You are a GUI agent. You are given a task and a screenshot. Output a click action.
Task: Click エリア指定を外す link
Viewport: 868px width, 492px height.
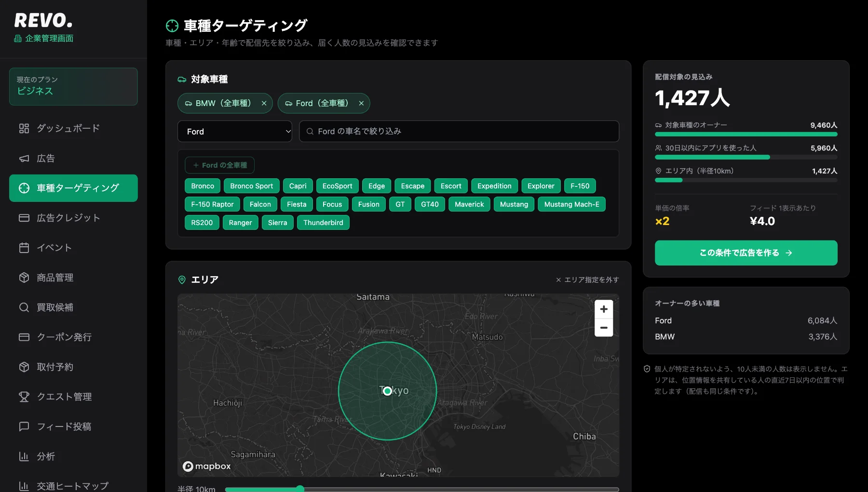587,280
